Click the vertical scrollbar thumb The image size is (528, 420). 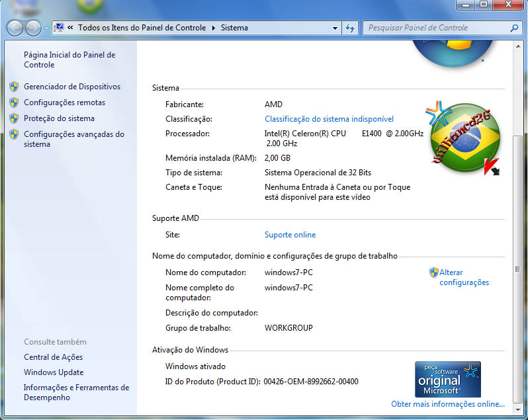tap(517, 269)
